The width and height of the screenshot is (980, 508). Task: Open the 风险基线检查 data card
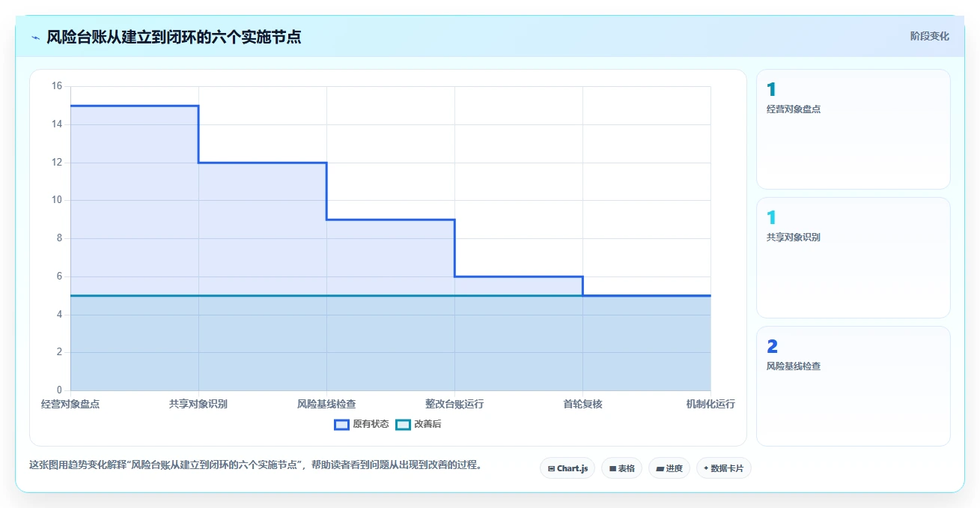[x=853, y=386]
